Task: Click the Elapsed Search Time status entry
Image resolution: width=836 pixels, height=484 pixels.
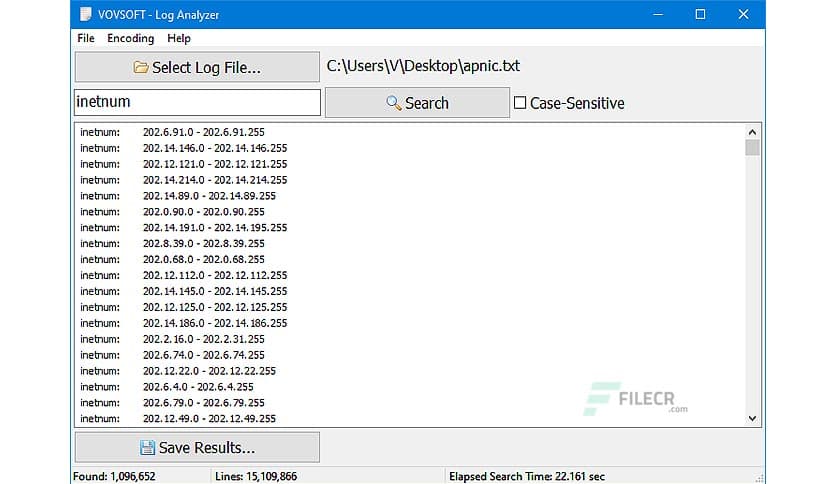Action: pos(527,477)
